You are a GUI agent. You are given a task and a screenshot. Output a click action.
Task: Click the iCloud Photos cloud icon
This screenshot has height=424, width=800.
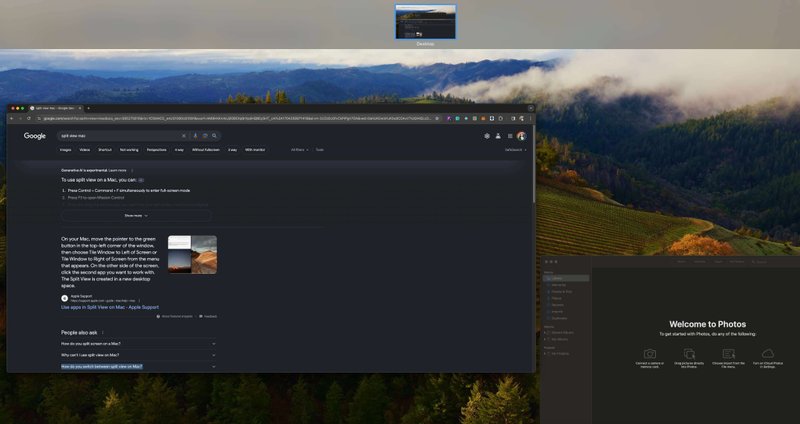click(x=768, y=353)
